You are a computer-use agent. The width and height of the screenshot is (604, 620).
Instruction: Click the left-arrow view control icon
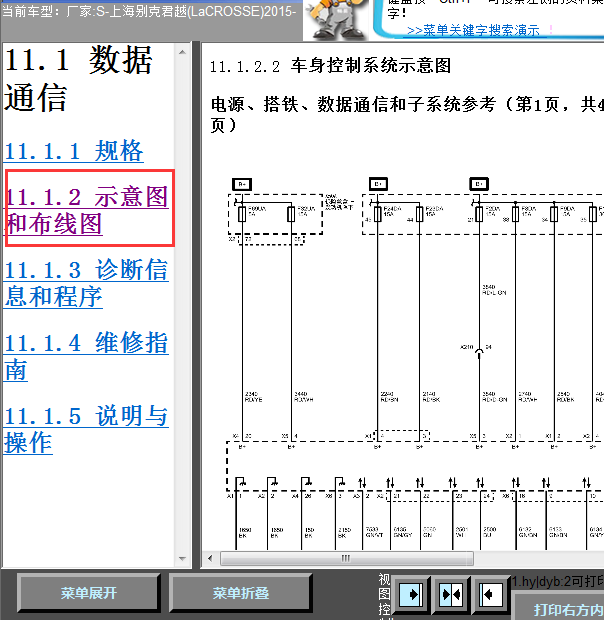[489, 594]
